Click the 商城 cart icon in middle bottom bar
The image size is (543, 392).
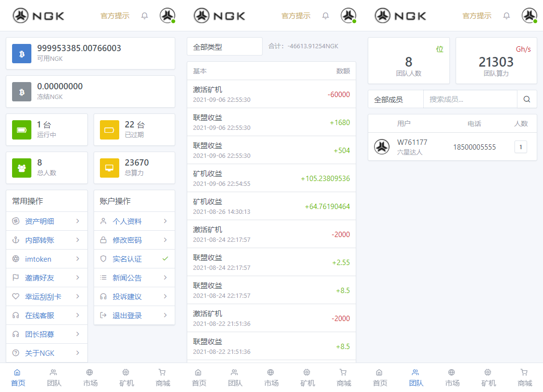pos(343,373)
